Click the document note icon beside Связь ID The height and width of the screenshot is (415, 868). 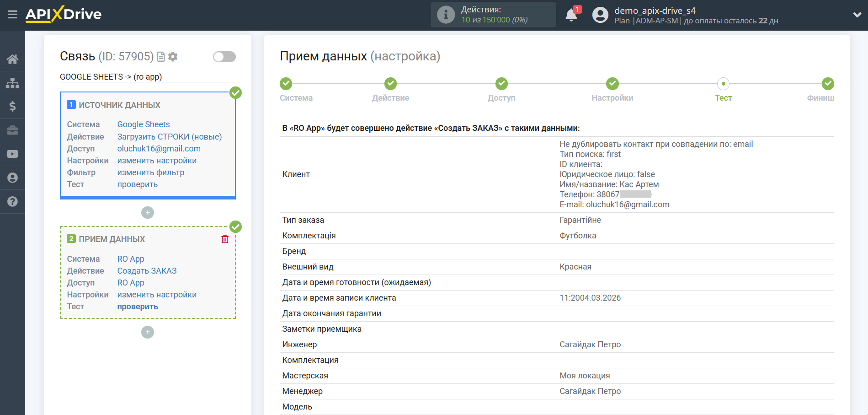(160, 56)
